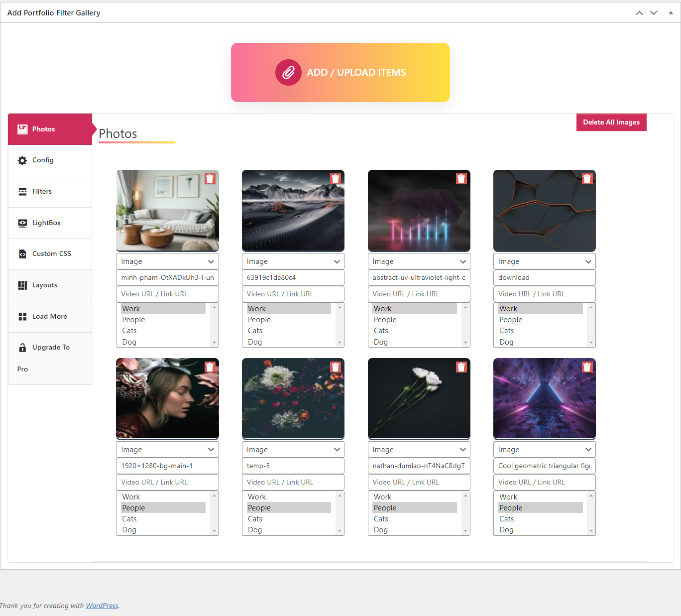
Task: Open the Image type dropdown for minh-pham item
Action: click(x=167, y=261)
